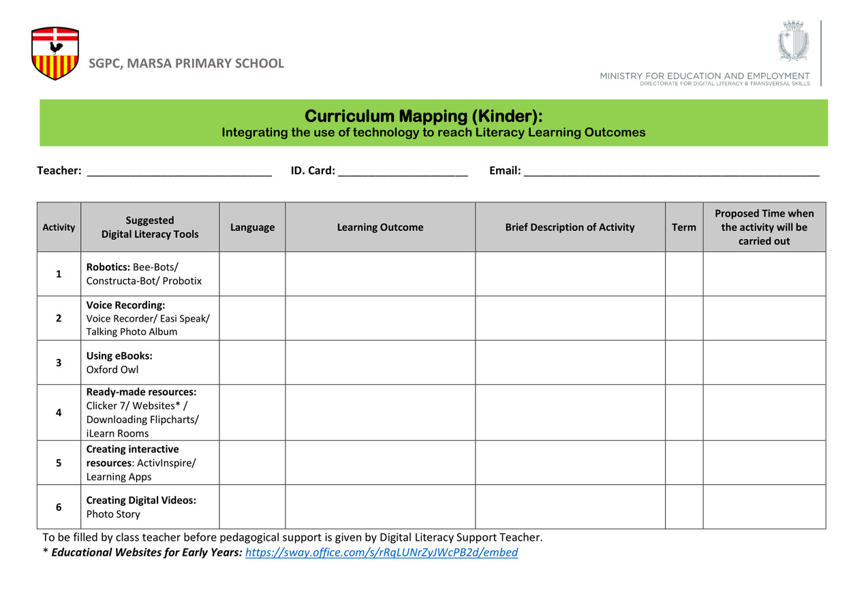
Task: Select the 'SGPC, MARSA PRIMARY SCHOOL' text
Action: point(186,63)
